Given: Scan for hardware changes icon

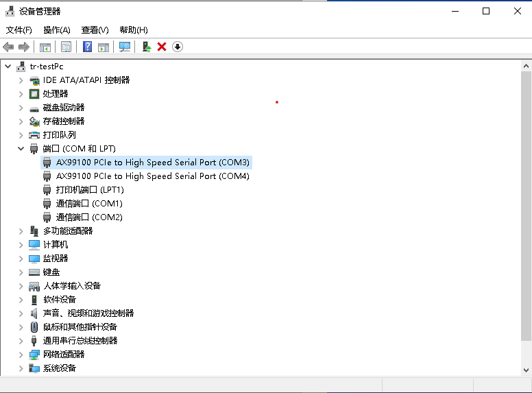Looking at the screenshot, I should point(125,47).
